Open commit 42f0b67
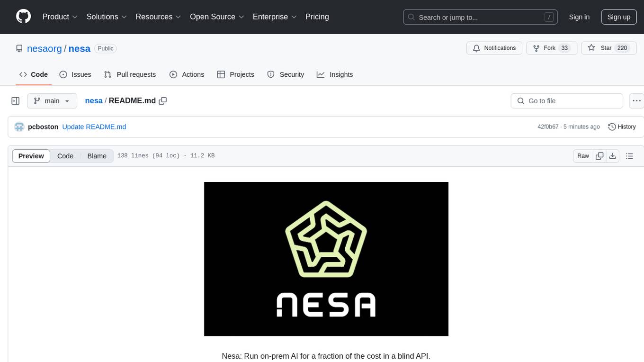Image resolution: width=644 pixels, height=362 pixels. tap(548, 127)
